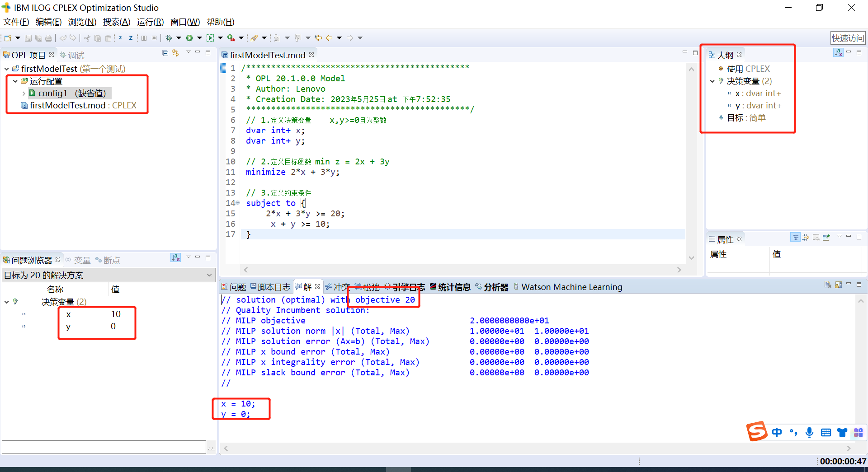Toggle Show Categories in the Properties panel

795,238
